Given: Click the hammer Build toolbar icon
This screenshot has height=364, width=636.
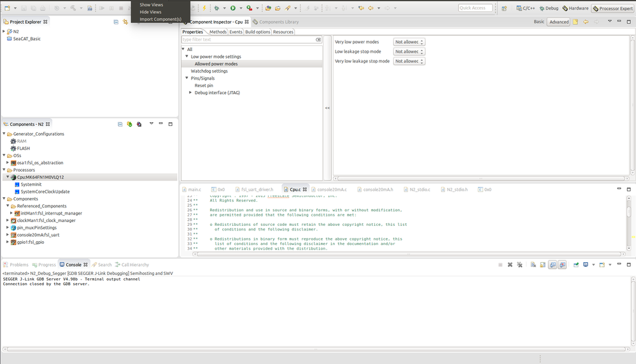Looking at the screenshot, I should 73,8.
